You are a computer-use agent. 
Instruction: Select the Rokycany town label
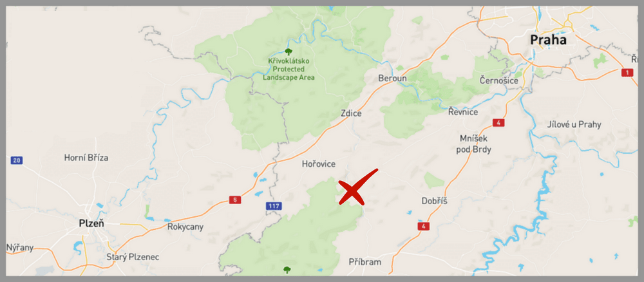(185, 227)
